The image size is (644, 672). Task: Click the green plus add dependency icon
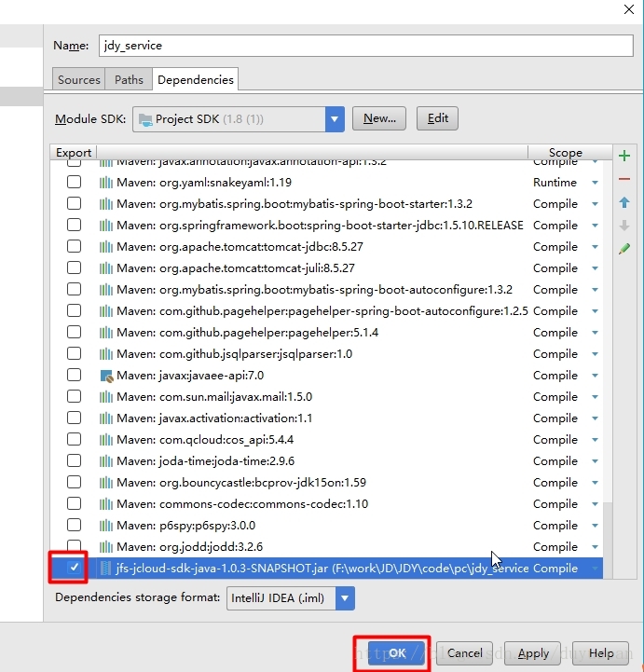pos(624,156)
